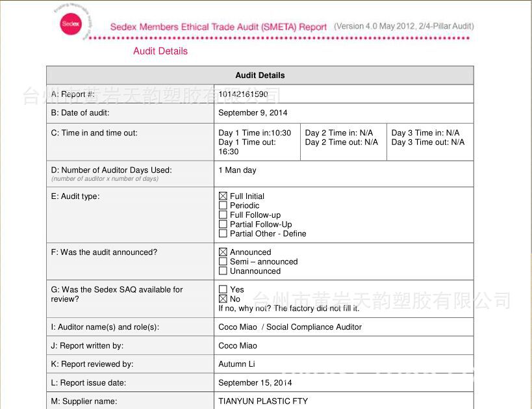Select the Unannounced checkbox
The image size is (532, 409).
click(x=223, y=270)
